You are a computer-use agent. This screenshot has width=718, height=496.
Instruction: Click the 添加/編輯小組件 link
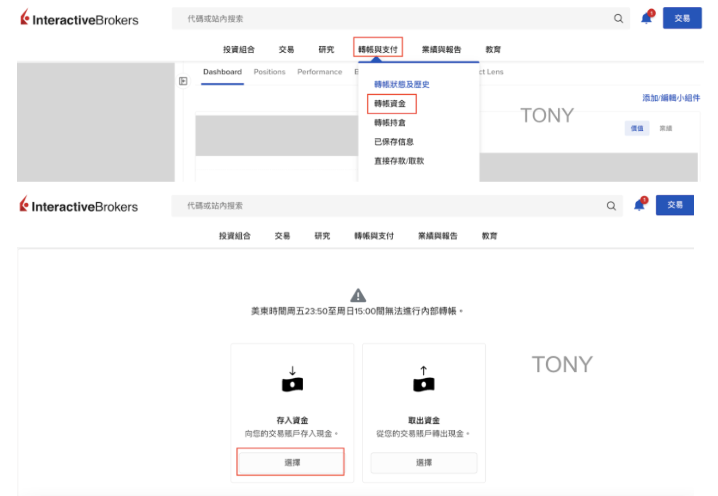click(671, 98)
